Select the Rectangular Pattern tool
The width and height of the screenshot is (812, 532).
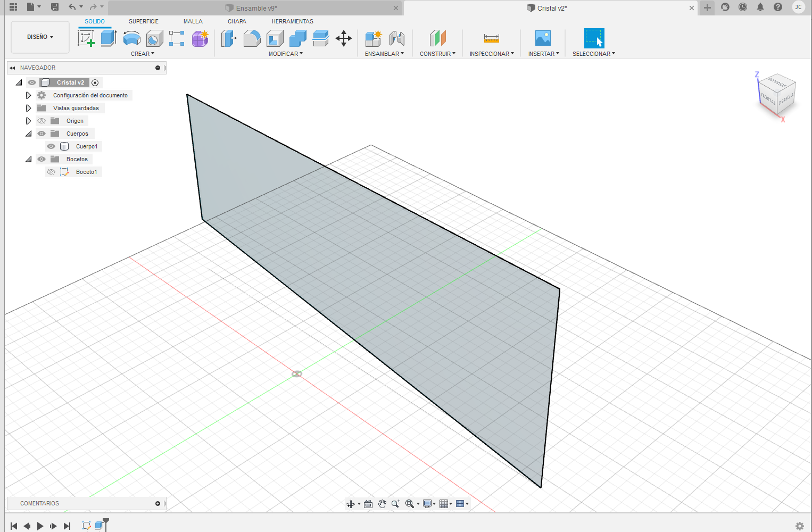tap(177, 38)
